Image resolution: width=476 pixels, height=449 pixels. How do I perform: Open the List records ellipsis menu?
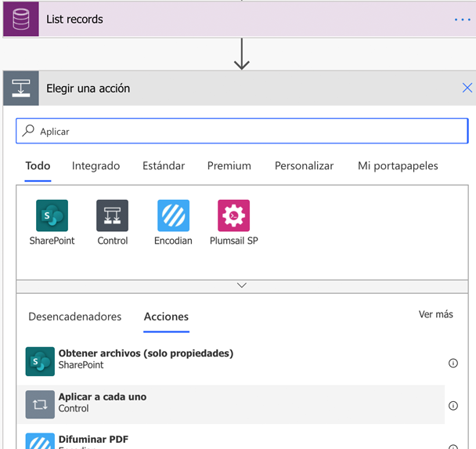click(463, 20)
